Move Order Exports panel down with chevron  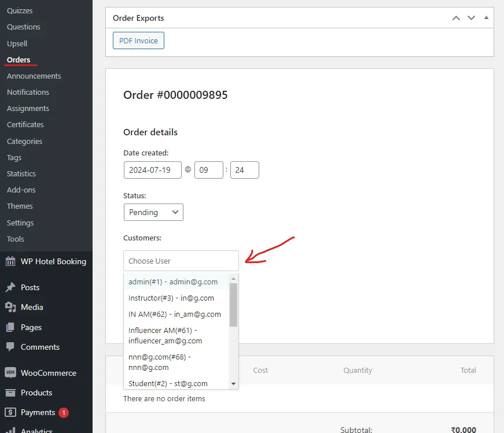pos(471,18)
